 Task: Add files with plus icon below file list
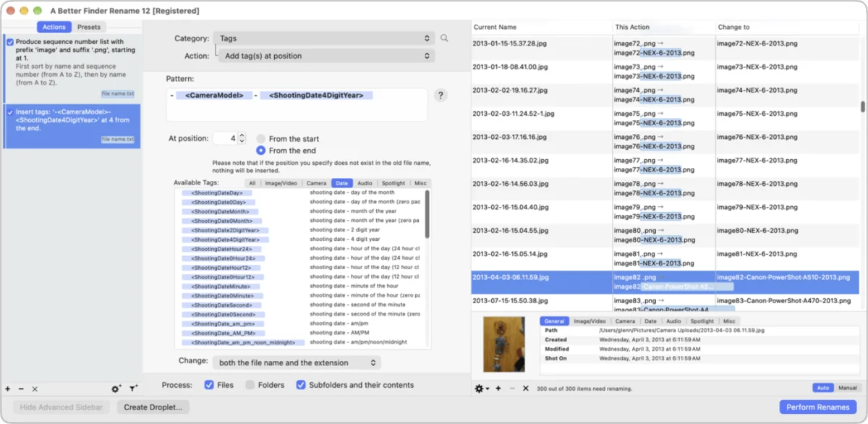tap(498, 389)
